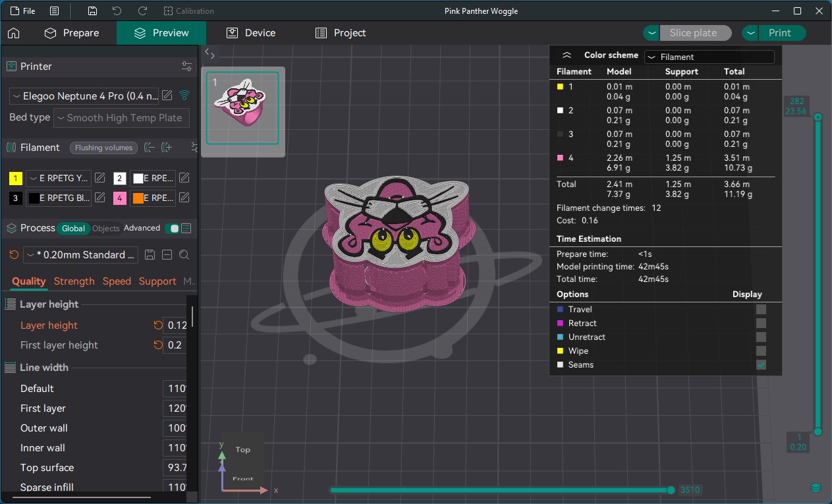Click the Top view cube face
Image resolution: width=832 pixels, height=504 pixels.
click(242, 450)
